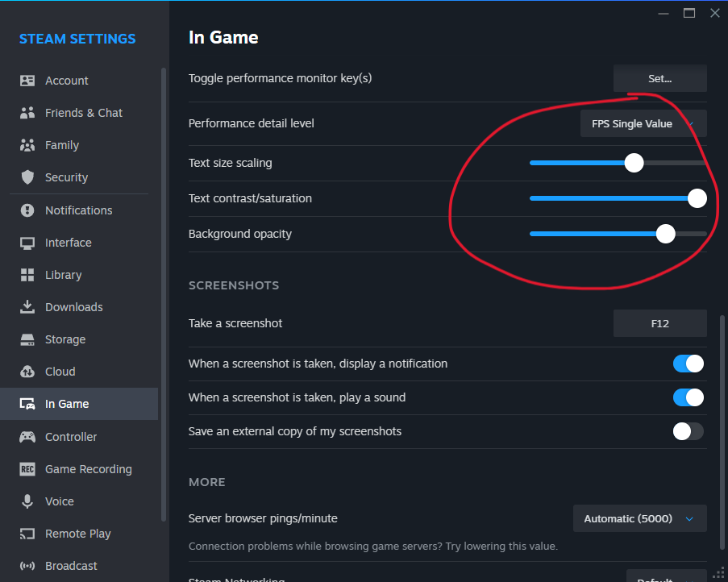Go to Friends & Chat settings

coord(79,113)
